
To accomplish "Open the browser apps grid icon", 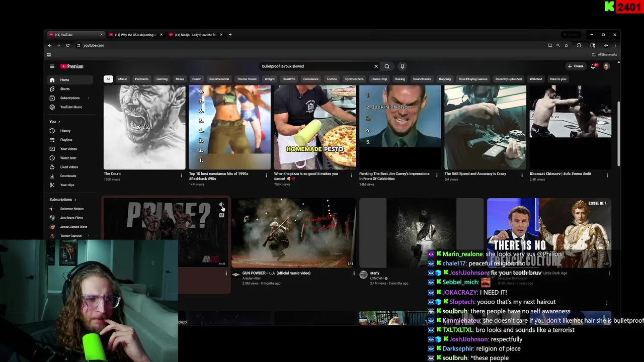I will pos(49,54).
